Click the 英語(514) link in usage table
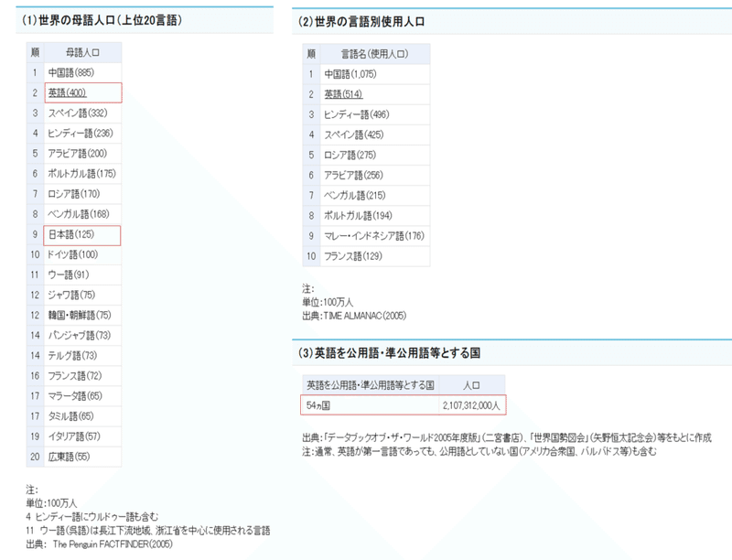The height and width of the screenshot is (560, 732). click(x=343, y=94)
